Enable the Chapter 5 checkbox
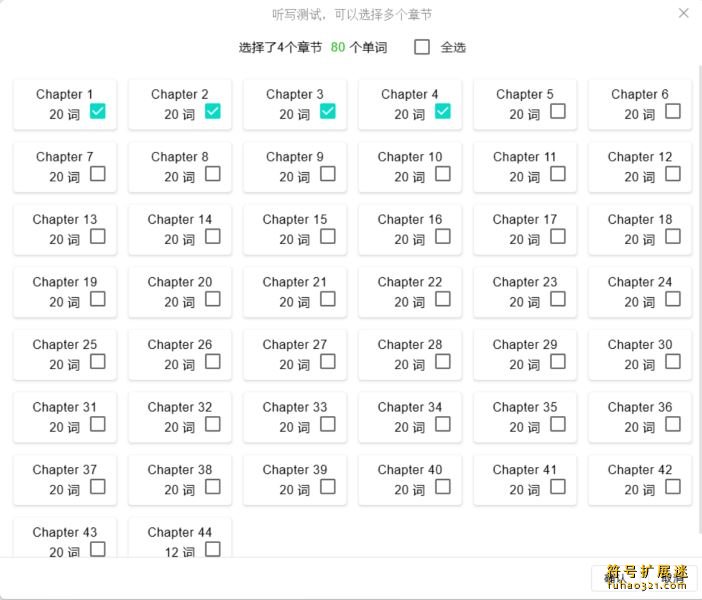702x600 pixels. click(558, 111)
